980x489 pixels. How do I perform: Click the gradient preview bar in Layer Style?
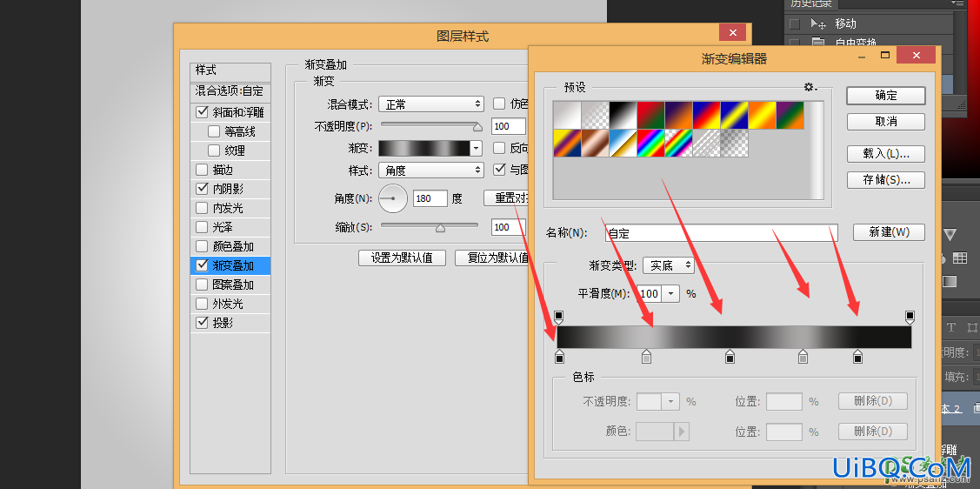(424, 148)
